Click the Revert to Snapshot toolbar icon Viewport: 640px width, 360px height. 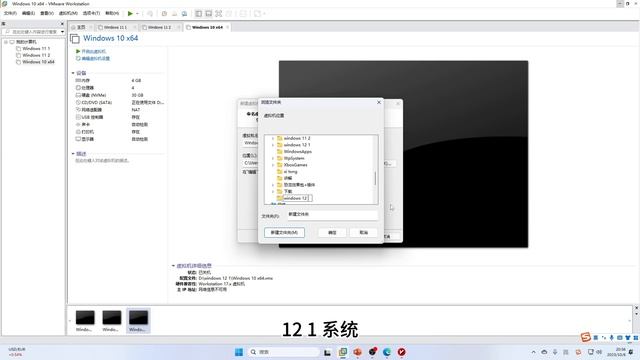point(174,13)
